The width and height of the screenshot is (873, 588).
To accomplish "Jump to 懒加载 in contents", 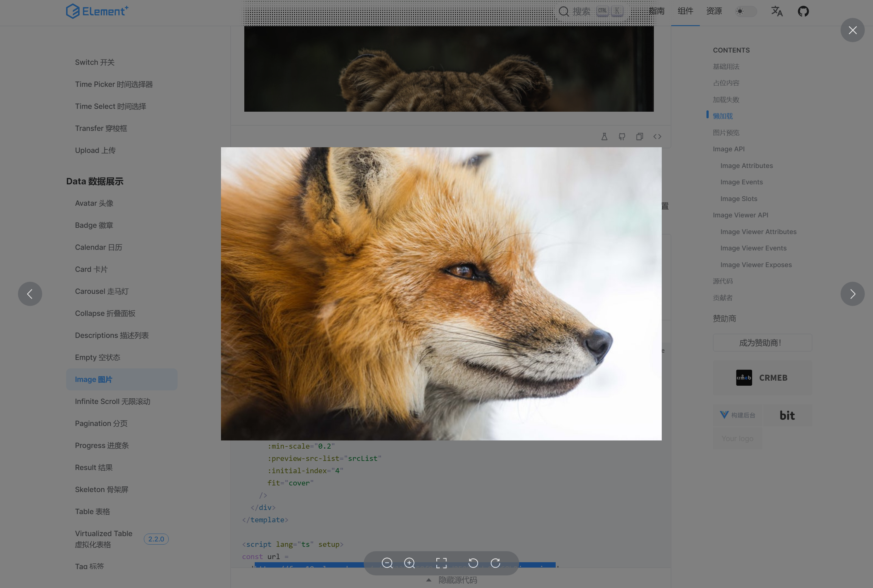I will (x=723, y=116).
